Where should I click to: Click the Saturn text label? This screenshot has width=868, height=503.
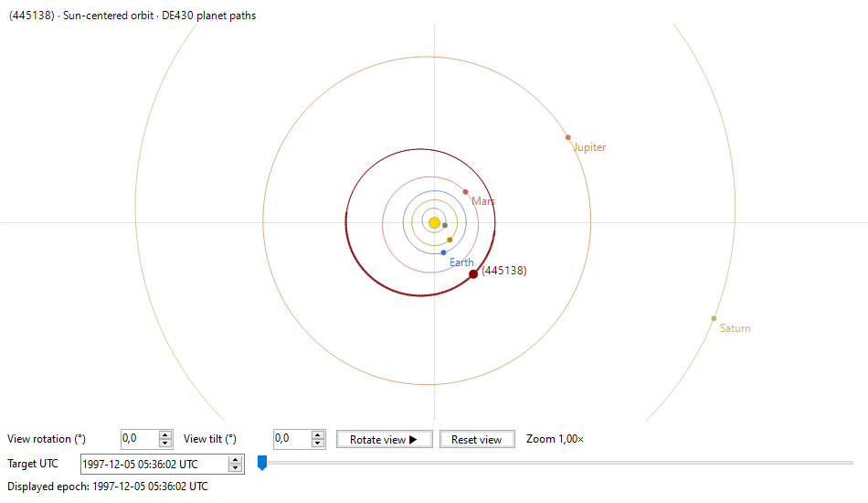click(736, 328)
